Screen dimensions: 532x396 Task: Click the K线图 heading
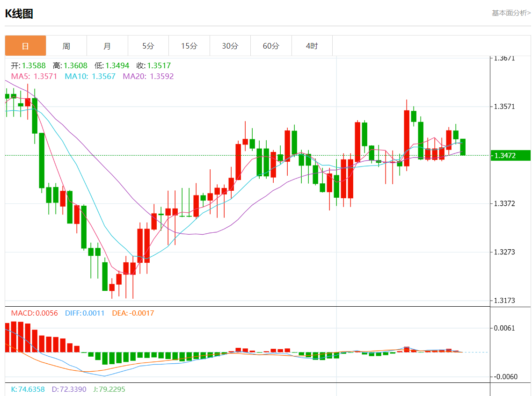coord(19,14)
